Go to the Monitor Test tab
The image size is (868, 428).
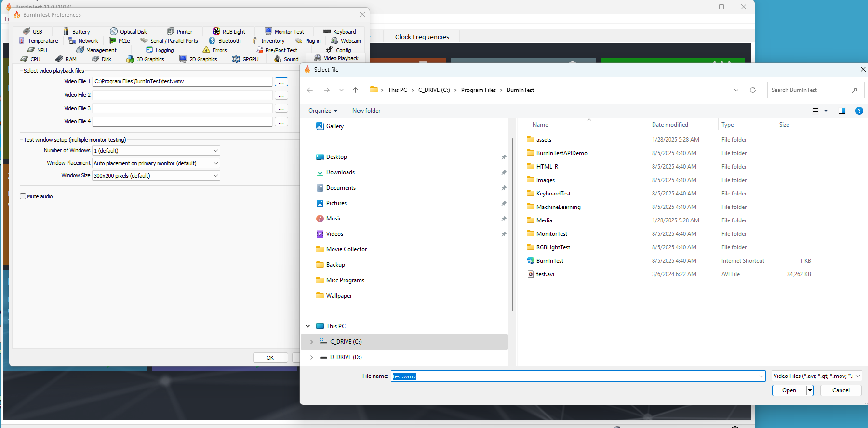coord(284,32)
